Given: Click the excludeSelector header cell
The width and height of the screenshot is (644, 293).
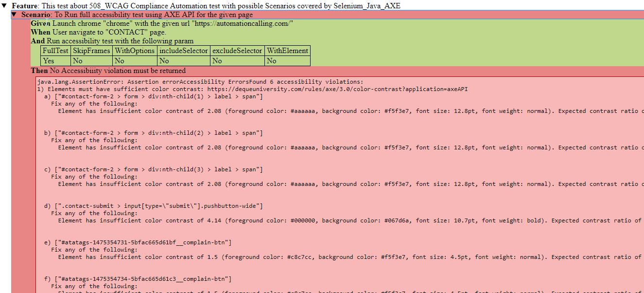Looking at the screenshot, I should (x=237, y=51).
